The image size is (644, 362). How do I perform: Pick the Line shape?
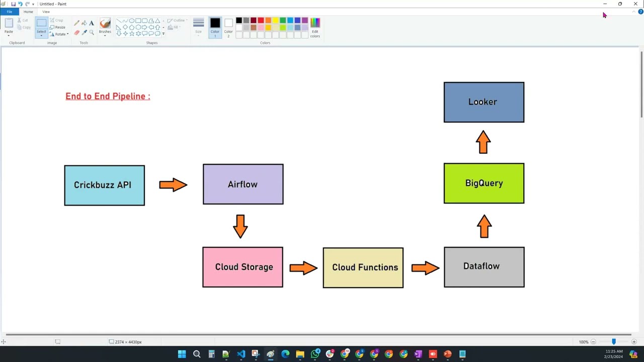coord(119,21)
